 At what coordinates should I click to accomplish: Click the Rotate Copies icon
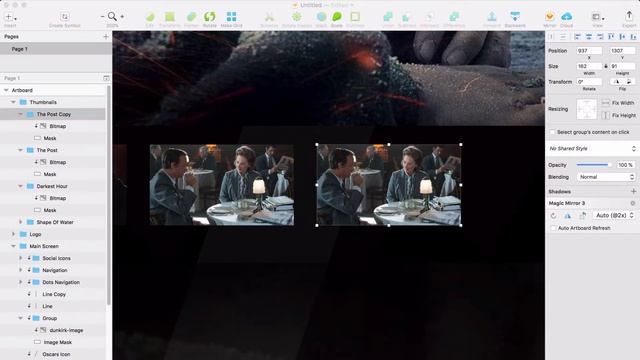(297, 17)
